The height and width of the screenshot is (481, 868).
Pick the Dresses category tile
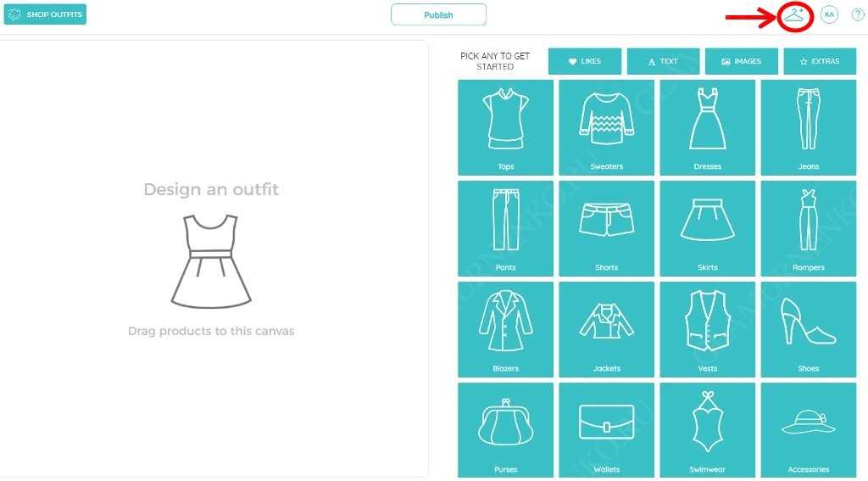708,127
